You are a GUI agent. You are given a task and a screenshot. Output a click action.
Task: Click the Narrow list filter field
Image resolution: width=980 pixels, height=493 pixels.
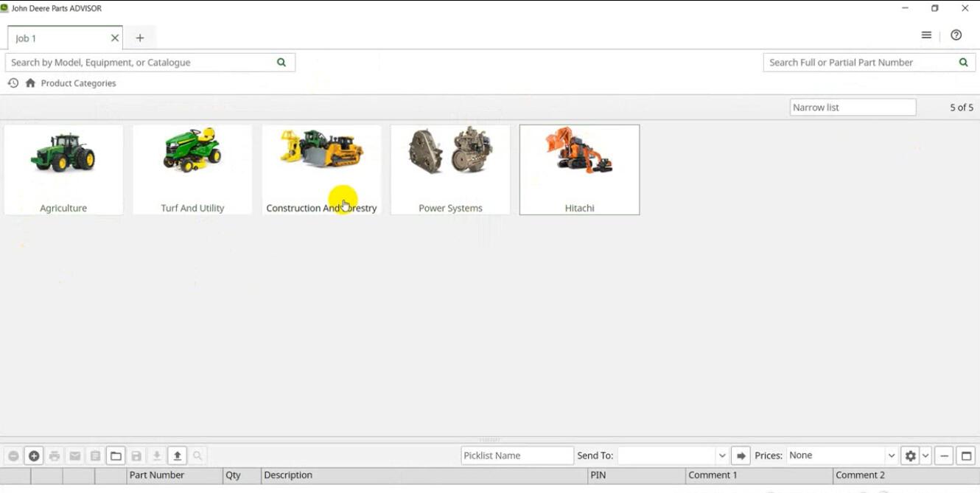tap(853, 108)
